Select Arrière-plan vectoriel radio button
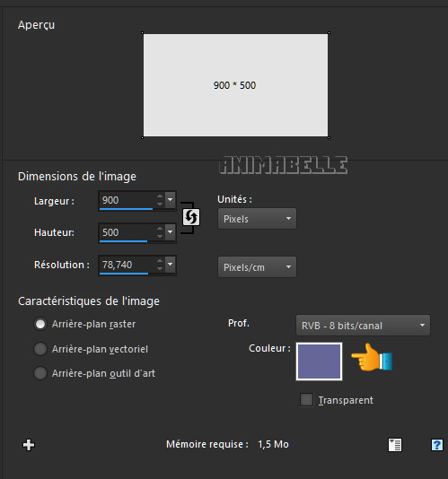Image resolution: width=448 pixels, height=479 pixels. (40, 349)
